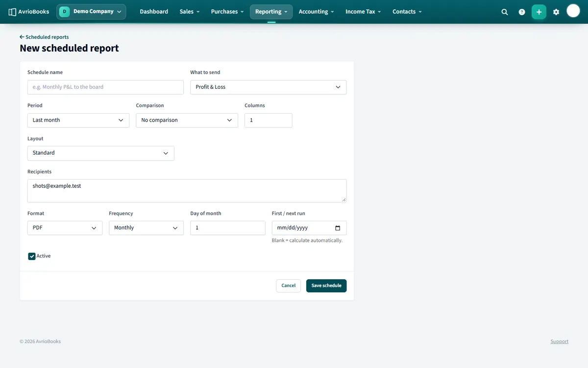This screenshot has height=368, width=588.
Task: Open calendar picker in First / next run
Action: 338,228
